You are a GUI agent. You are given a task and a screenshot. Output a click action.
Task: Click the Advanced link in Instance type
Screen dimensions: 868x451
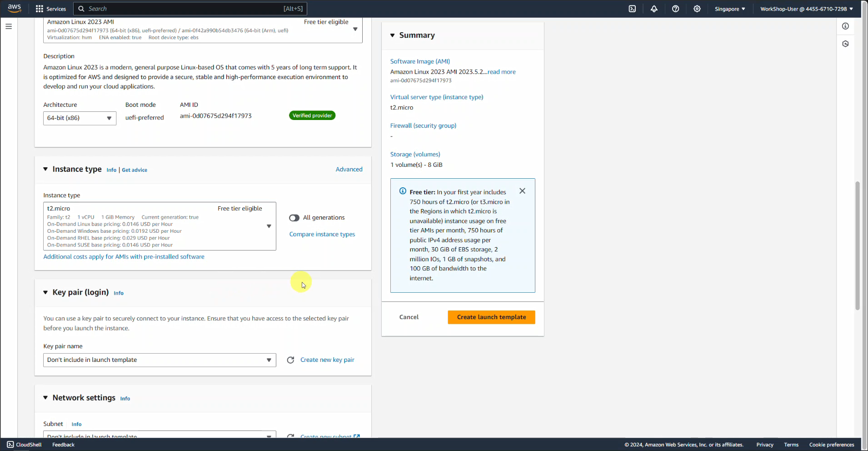coord(349,169)
